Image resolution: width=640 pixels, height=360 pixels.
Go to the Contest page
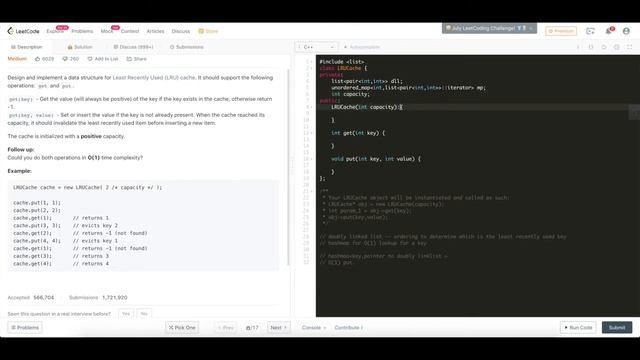point(130,31)
